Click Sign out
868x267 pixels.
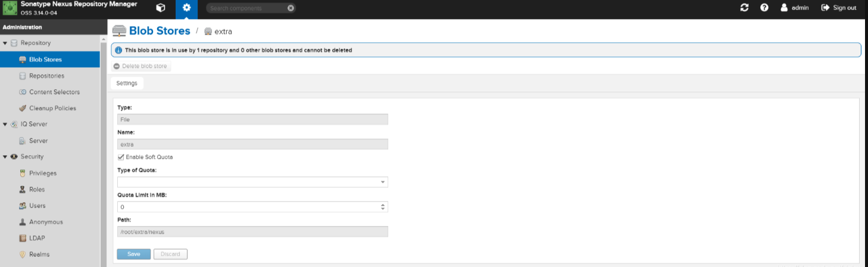839,8
